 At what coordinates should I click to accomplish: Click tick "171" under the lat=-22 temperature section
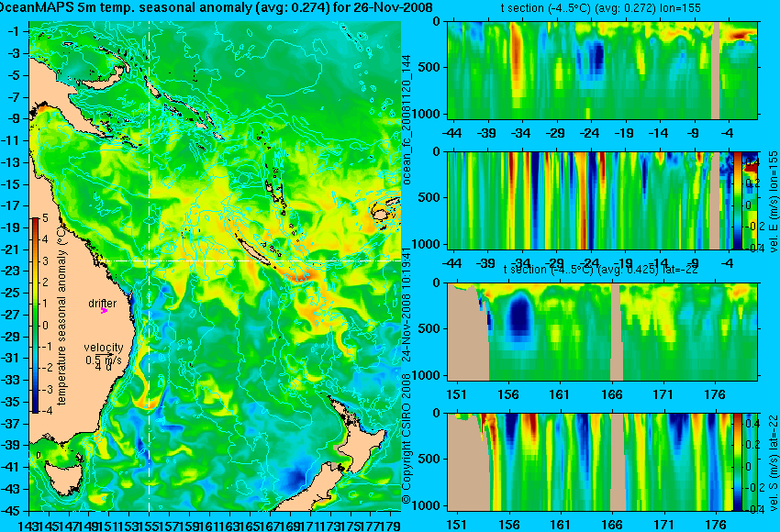663,394
